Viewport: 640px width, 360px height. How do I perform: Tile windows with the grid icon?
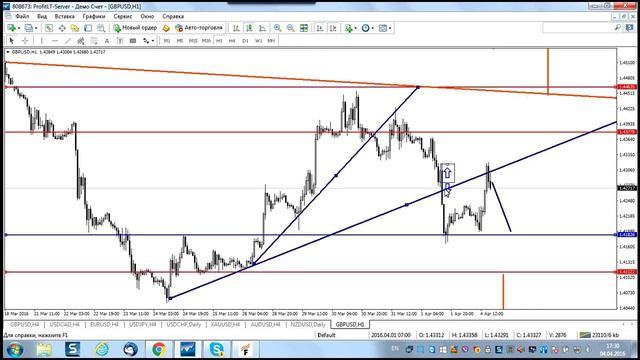click(304, 28)
